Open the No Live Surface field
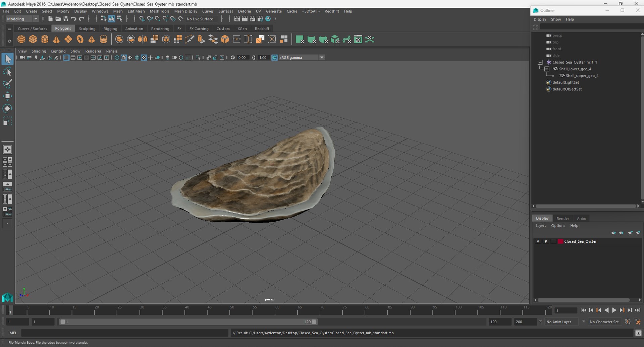The height and width of the screenshot is (347, 644). [202, 19]
